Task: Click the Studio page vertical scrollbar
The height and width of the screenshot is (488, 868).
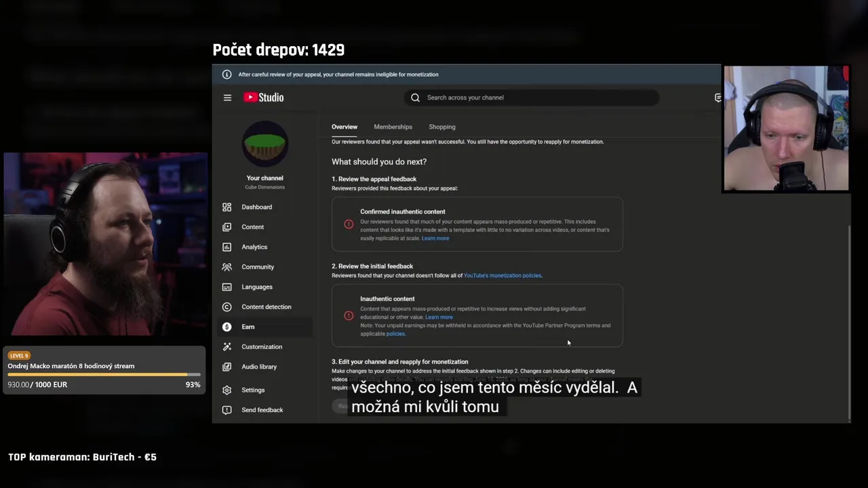Action: (850, 322)
